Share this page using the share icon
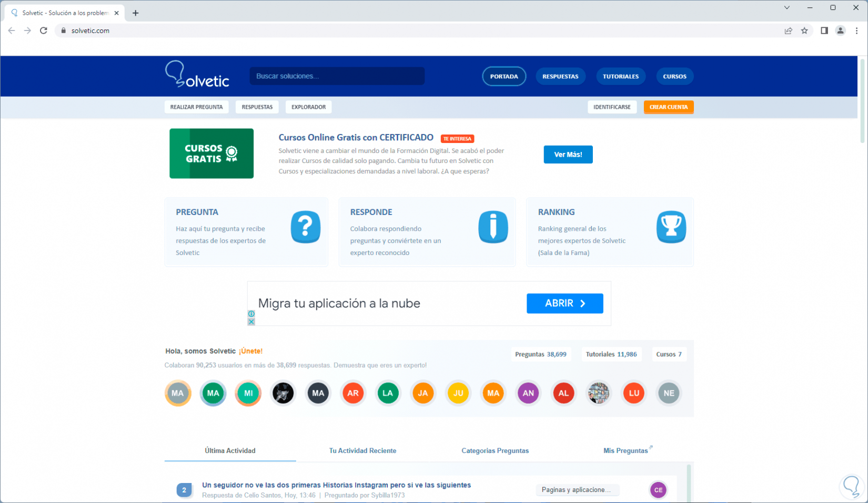The image size is (868, 503). pos(788,30)
